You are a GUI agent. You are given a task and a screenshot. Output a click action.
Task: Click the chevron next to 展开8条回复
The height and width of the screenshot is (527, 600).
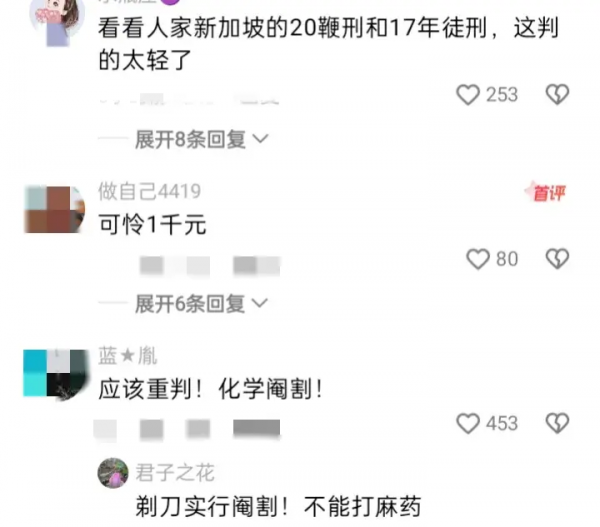261,139
